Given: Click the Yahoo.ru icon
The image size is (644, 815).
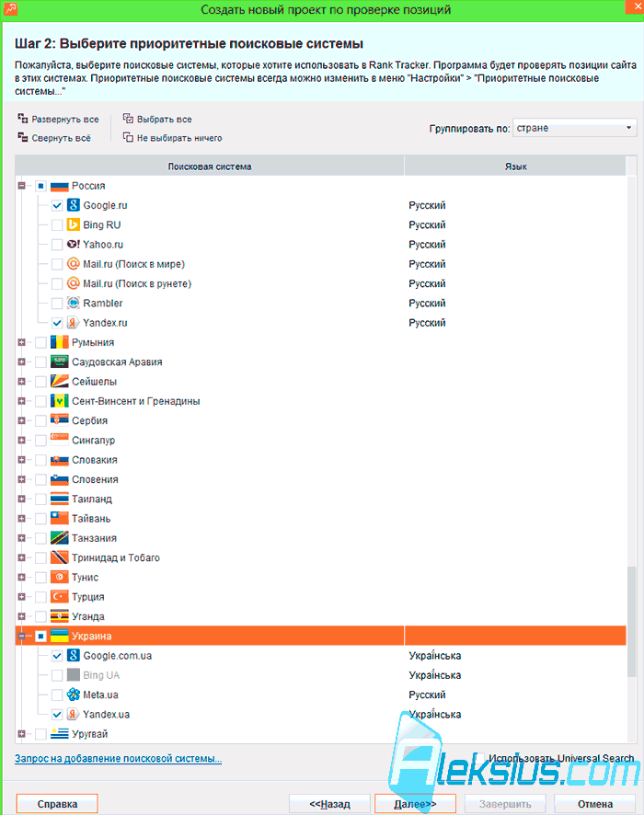Looking at the screenshot, I should (x=74, y=245).
